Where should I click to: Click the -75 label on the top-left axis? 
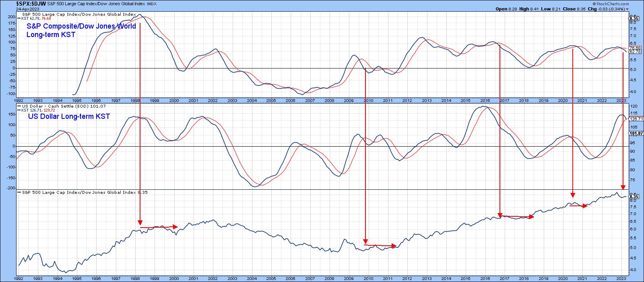[x=11, y=87]
